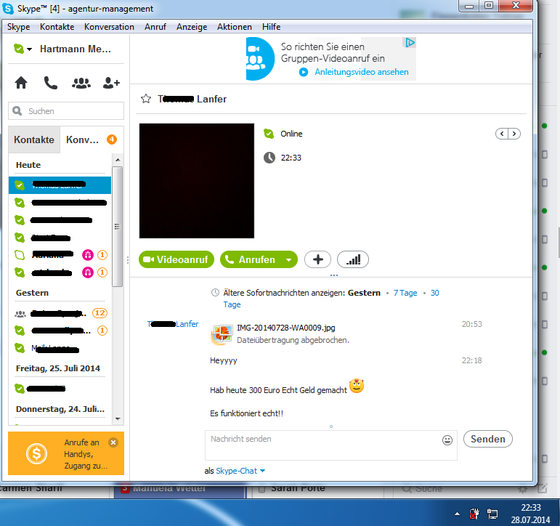Add a contact with the person-plus icon

tap(111, 83)
